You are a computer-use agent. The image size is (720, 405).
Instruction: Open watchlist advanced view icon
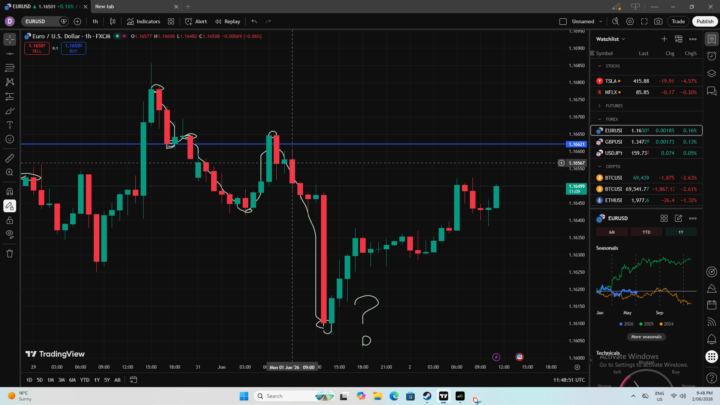(x=678, y=39)
